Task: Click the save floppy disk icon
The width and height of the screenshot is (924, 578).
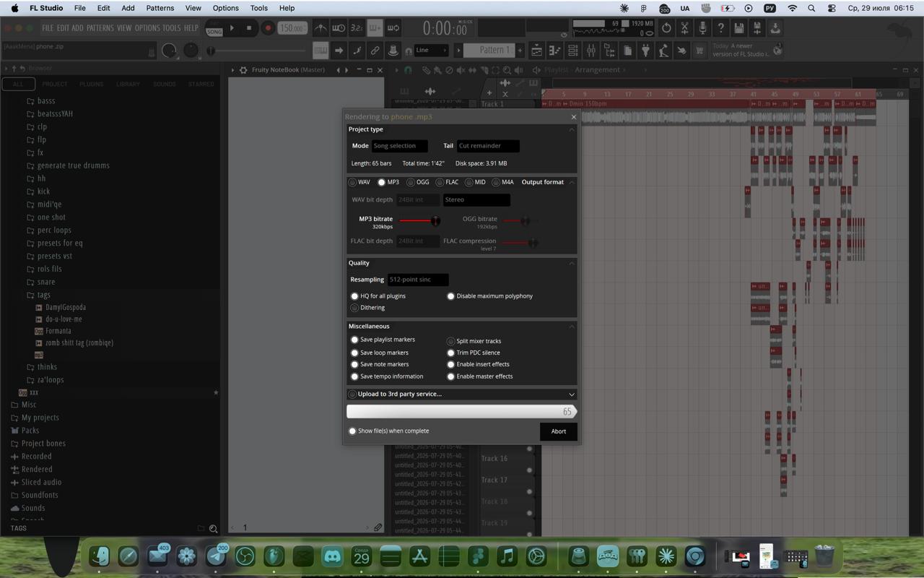Action: point(738,28)
